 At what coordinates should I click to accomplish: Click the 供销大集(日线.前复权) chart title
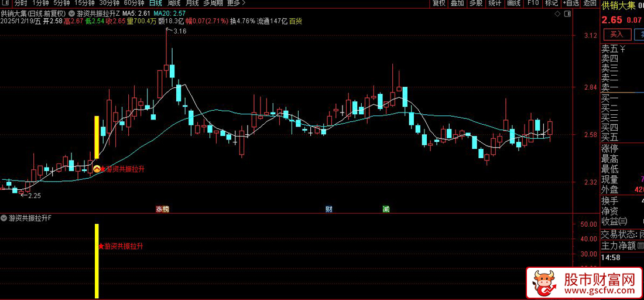[x=33, y=13]
